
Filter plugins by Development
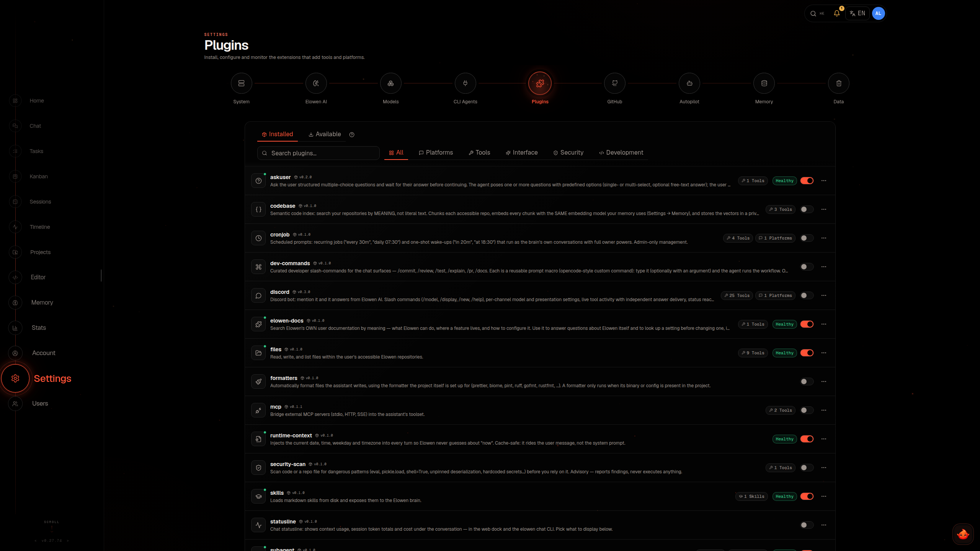point(621,153)
